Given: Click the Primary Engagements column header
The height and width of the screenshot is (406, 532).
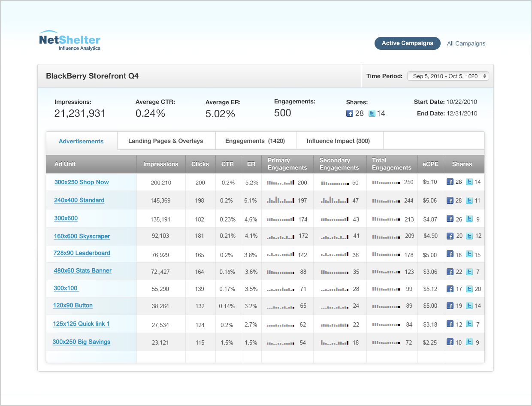Looking at the screenshot, I should pos(287,164).
